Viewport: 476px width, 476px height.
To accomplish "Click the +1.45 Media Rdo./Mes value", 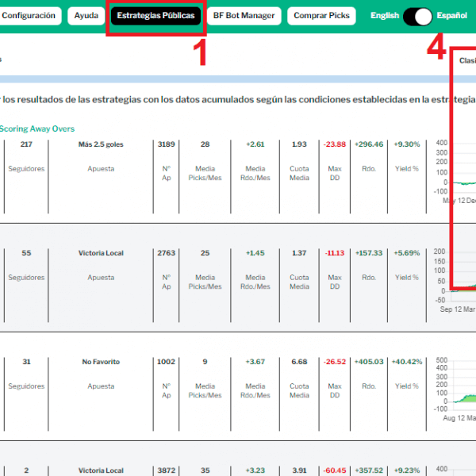I will click(255, 253).
